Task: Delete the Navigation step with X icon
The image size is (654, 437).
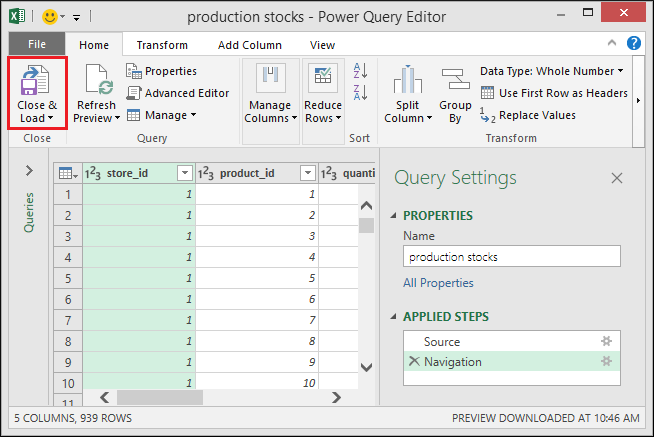Action: [414, 361]
